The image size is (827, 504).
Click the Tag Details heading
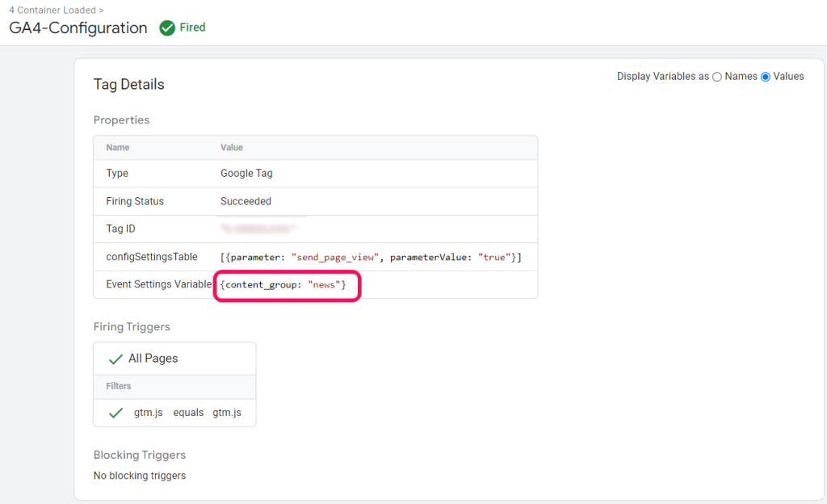tap(128, 84)
